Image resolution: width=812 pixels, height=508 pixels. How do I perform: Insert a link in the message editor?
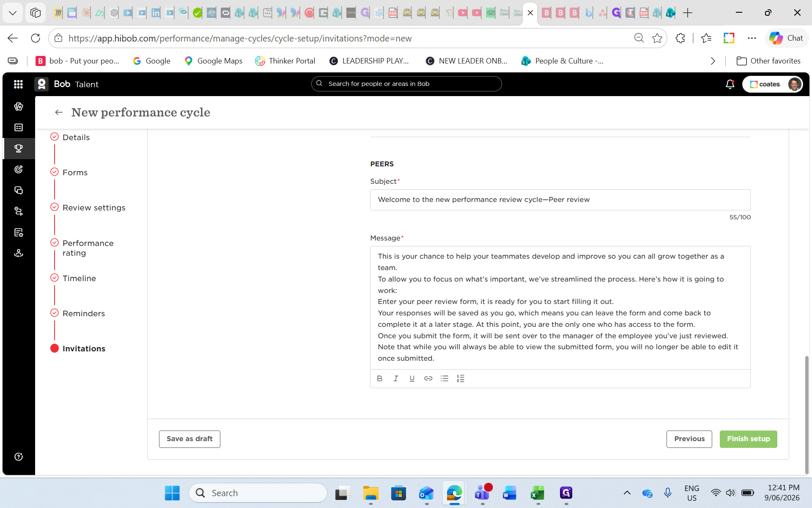pos(428,378)
